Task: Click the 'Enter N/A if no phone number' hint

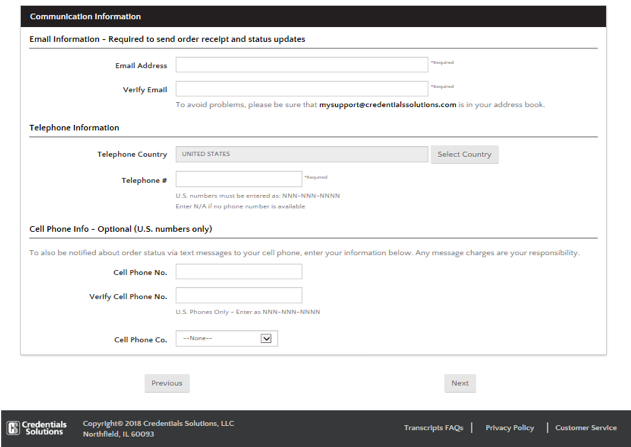Action: (x=240, y=206)
